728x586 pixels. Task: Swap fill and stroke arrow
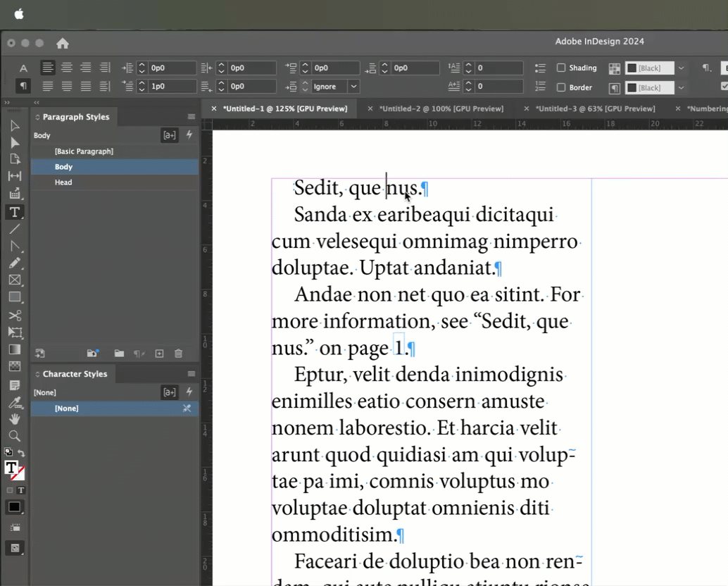coord(21,452)
